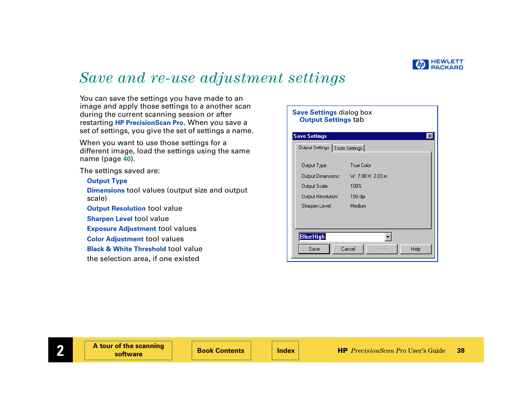Open the Black & White Threshold link
The height and width of the screenshot is (411, 532).
click(x=126, y=249)
